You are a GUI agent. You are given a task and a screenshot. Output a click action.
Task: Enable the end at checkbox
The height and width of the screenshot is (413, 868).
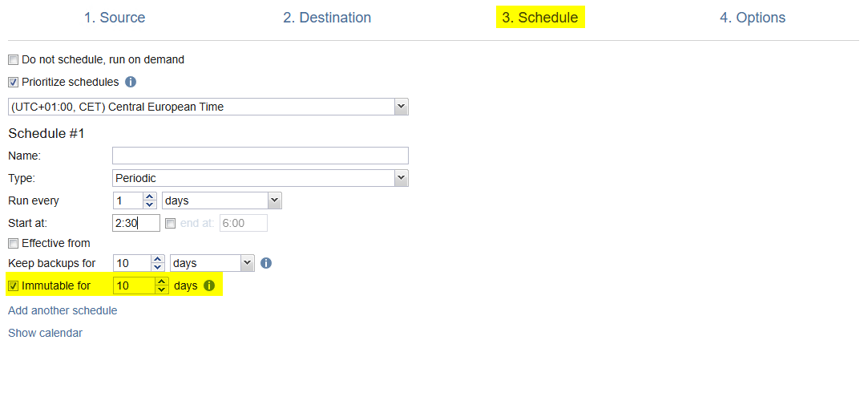point(170,224)
